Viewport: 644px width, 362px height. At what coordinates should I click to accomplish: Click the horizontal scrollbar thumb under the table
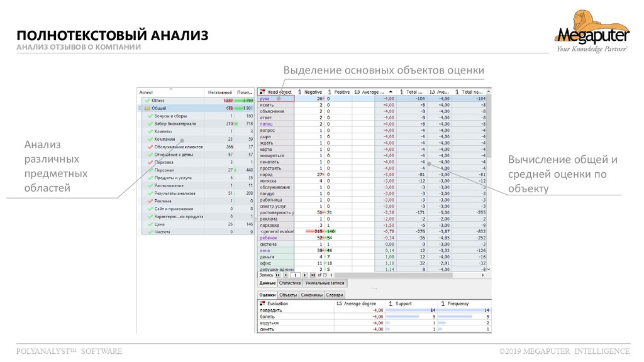(x=394, y=275)
